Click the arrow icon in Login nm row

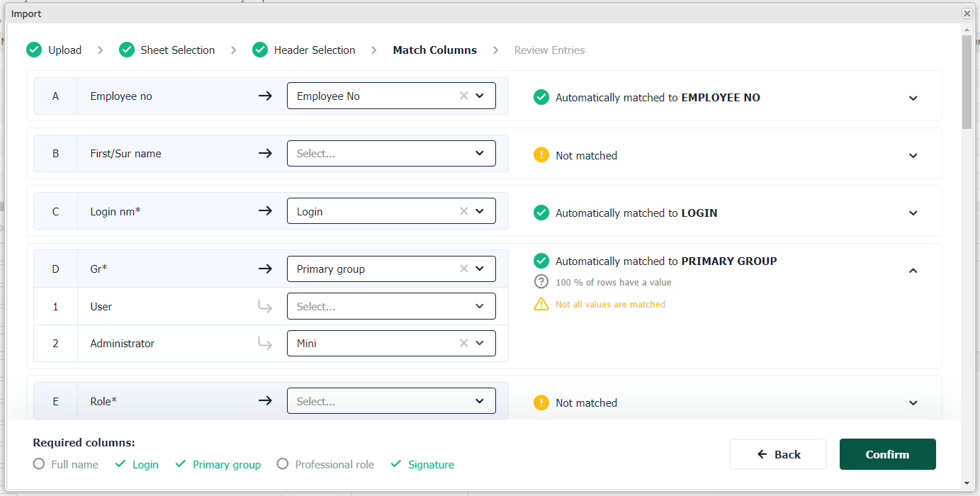(265, 211)
